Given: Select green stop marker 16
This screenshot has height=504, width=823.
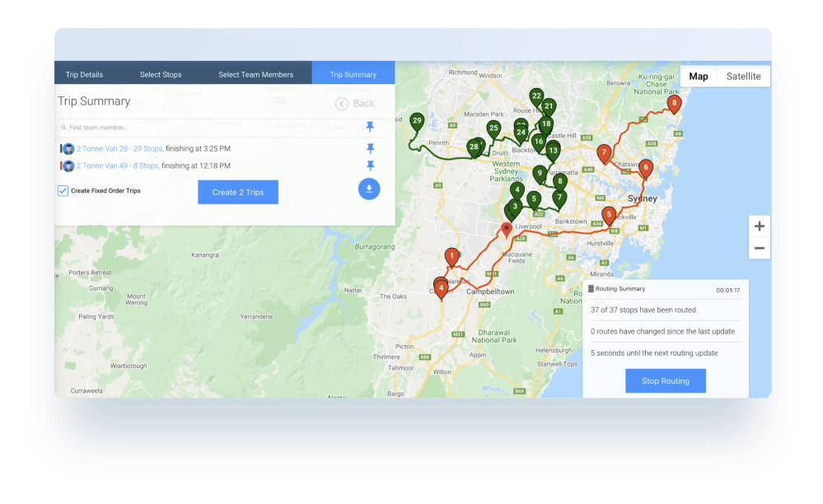Looking at the screenshot, I should coord(539,142).
